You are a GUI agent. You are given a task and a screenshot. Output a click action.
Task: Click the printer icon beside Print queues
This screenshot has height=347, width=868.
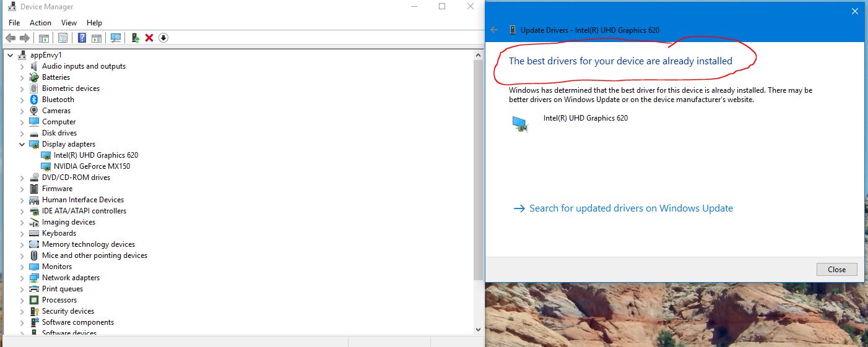[34, 289]
